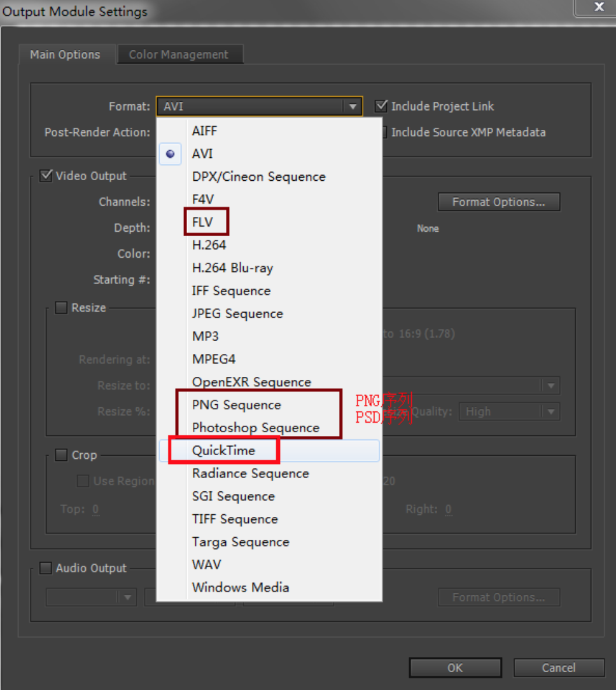This screenshot has width=616, height=690.
Task: Switch to the Color Management tab
Action: click(x=178, y=55)
